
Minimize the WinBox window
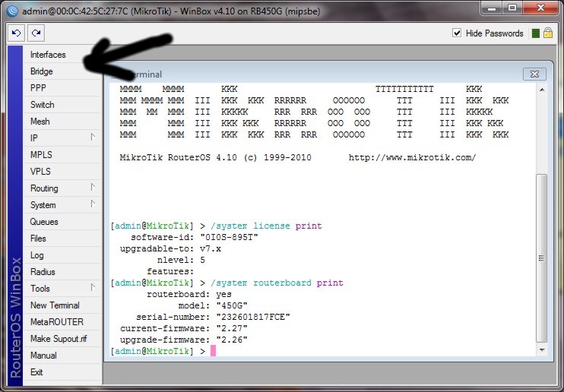coord(492,8)
